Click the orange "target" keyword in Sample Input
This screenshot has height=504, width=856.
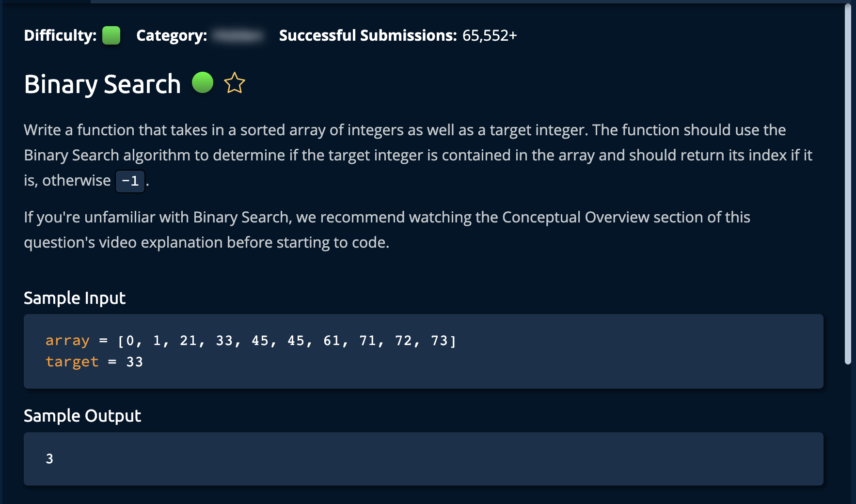click(x=72, y=362)
